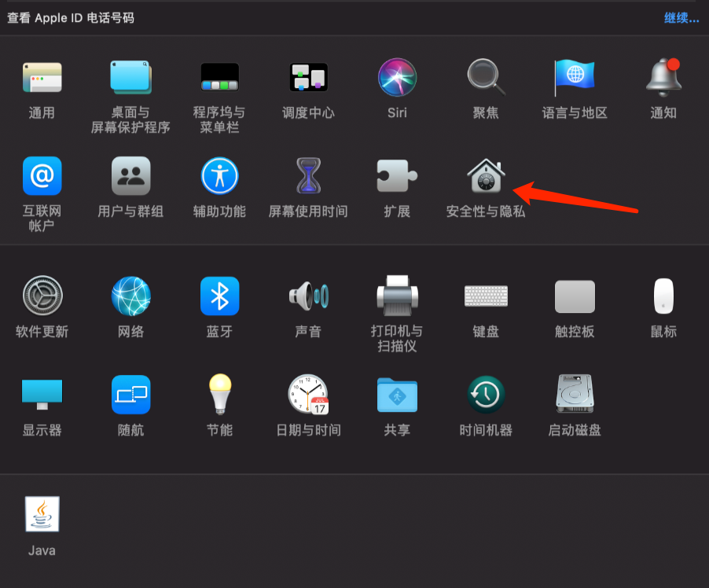
Task: Open 键盘 (Keyboard) preferences
Action: click(486, 296)
